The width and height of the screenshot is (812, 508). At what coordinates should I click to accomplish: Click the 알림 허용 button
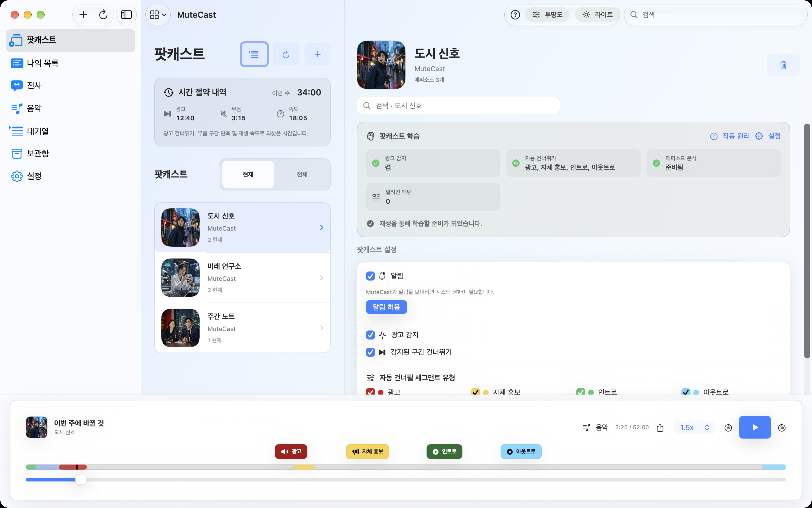click(386, 307)
